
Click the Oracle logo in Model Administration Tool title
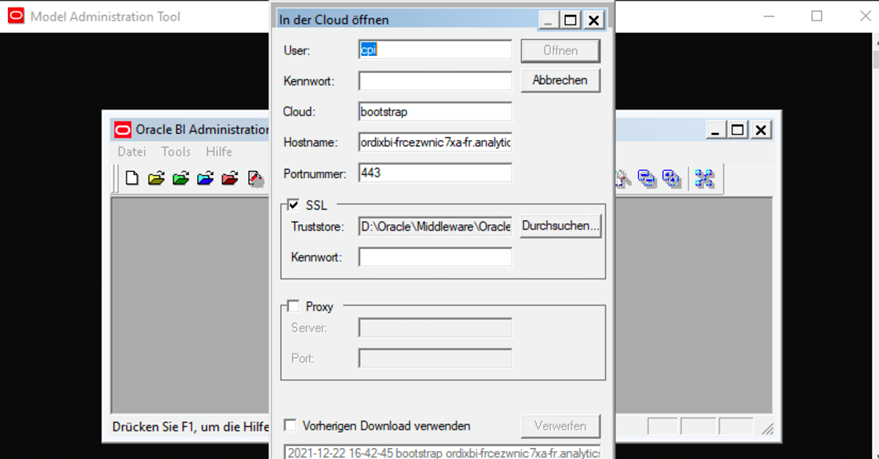[x=16, y=16]
